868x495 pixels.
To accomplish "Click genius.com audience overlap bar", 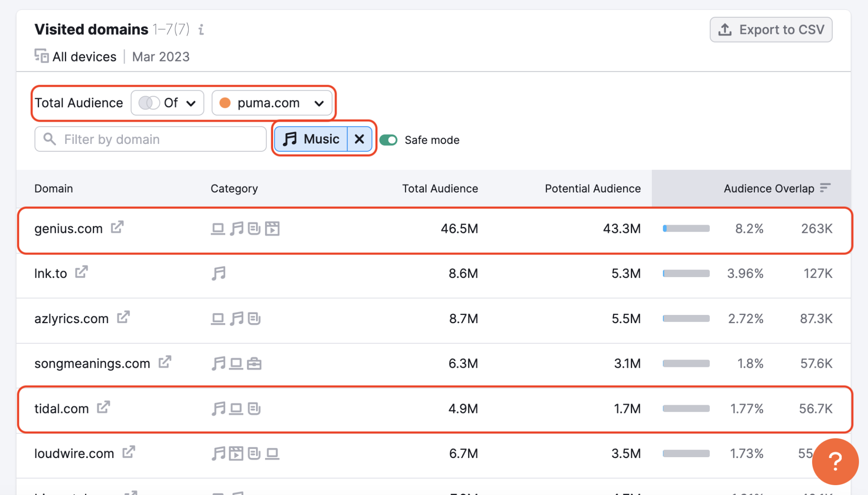I will [686, 229].
